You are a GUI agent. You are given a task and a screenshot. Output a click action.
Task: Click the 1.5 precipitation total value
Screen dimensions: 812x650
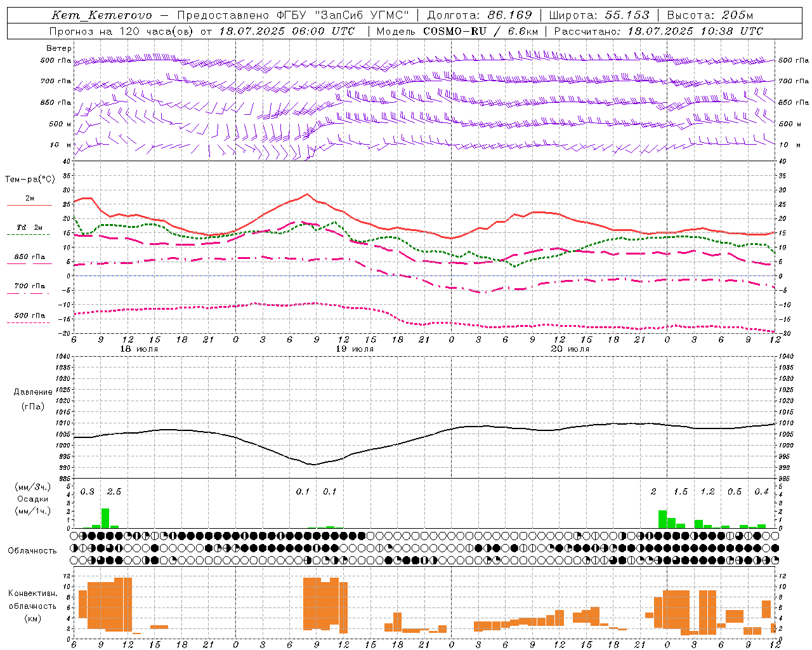coord(681,492)
